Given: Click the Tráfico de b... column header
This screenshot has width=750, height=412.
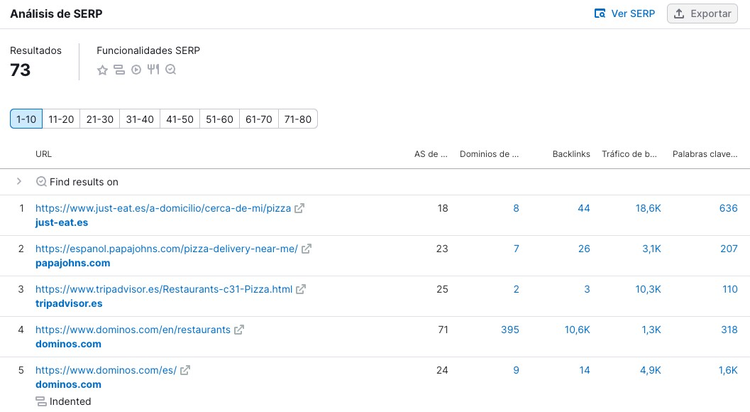Looking at the screenshot, I should 629,154.
